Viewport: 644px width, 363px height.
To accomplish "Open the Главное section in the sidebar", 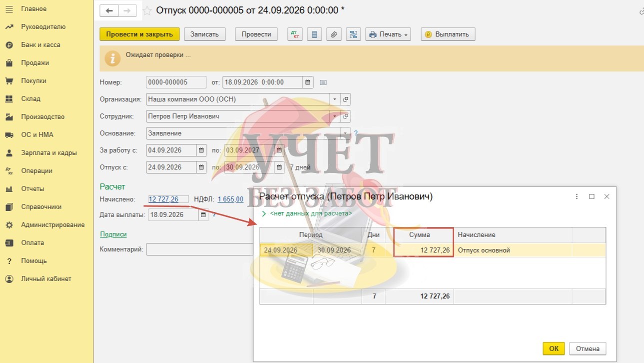I will click(33, 9).
